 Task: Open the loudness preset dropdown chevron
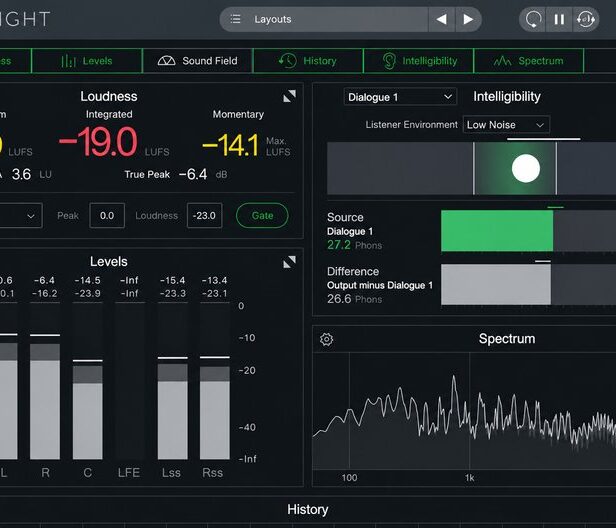tap(31, 216)
